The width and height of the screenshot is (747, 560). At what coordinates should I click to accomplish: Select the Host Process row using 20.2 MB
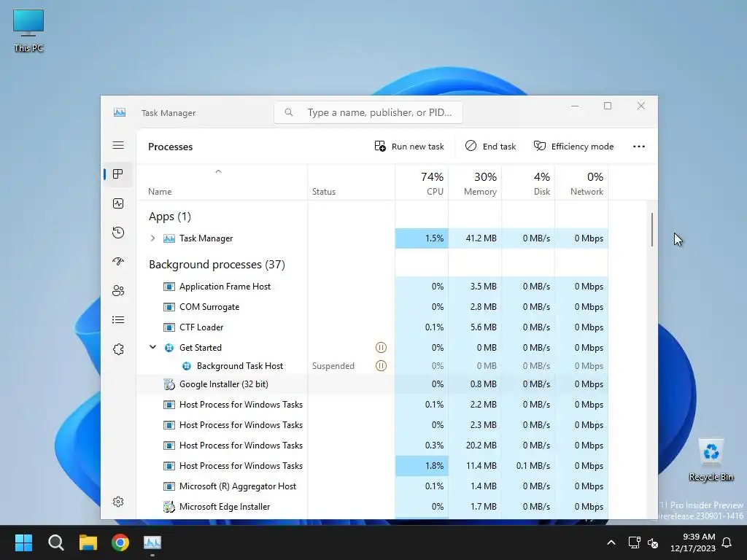(372, 446)
